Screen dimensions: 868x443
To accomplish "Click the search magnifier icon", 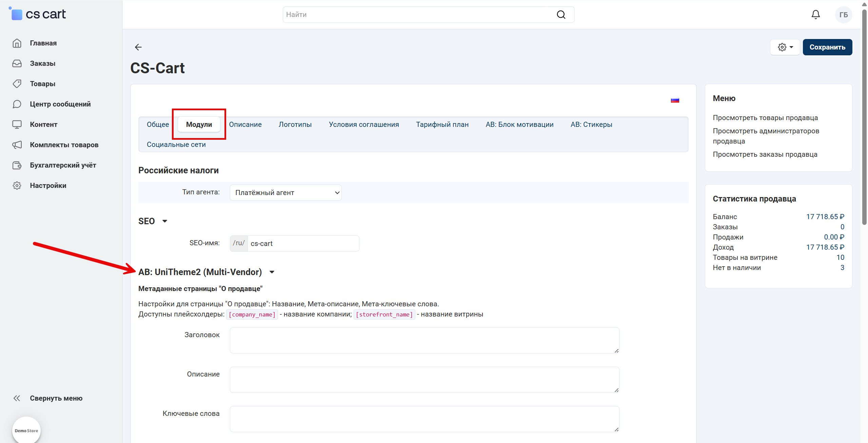I will click(561, 15).
